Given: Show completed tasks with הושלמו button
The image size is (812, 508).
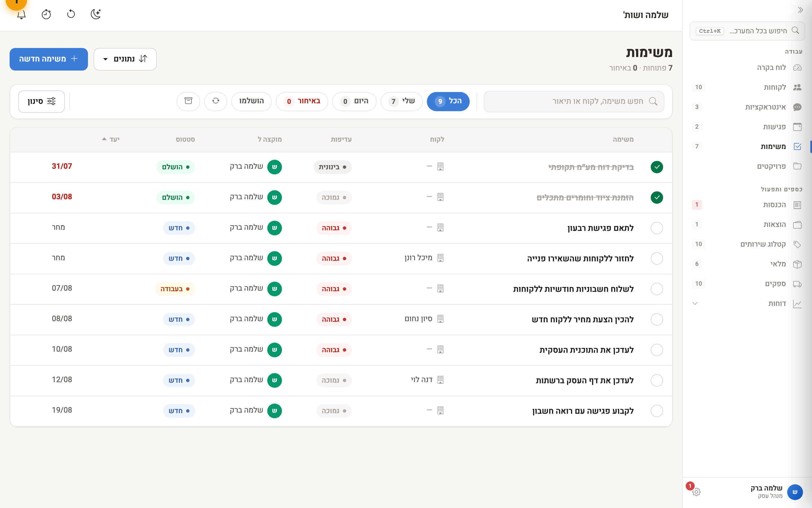Looking at the screenshot, I should pos(251,101).
